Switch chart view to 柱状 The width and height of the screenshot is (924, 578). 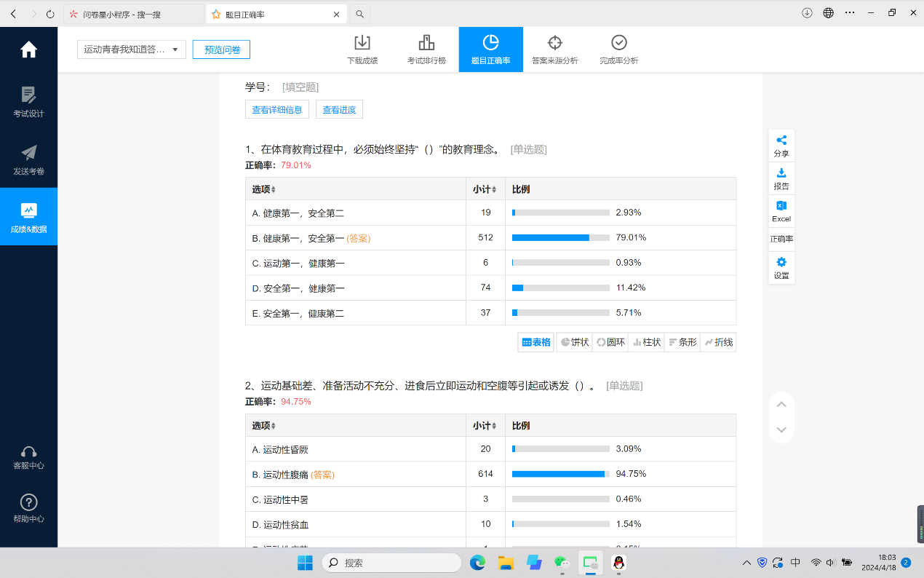tap(646, 342)
